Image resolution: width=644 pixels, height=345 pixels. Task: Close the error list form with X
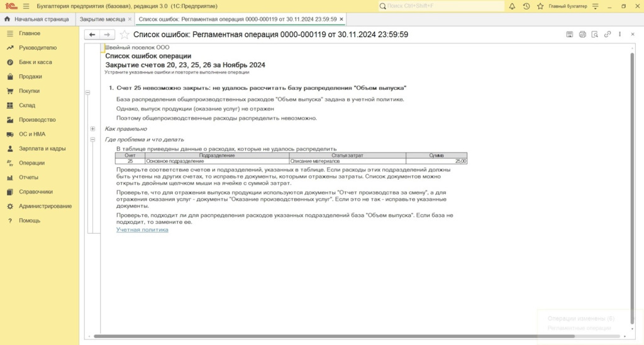(x=633, y=35)
